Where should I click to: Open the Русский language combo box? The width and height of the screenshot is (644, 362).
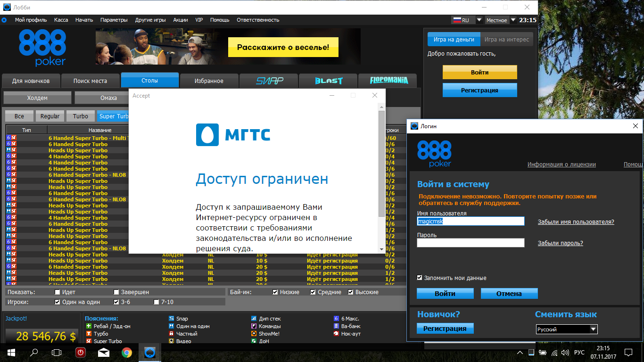pos(567,329)
